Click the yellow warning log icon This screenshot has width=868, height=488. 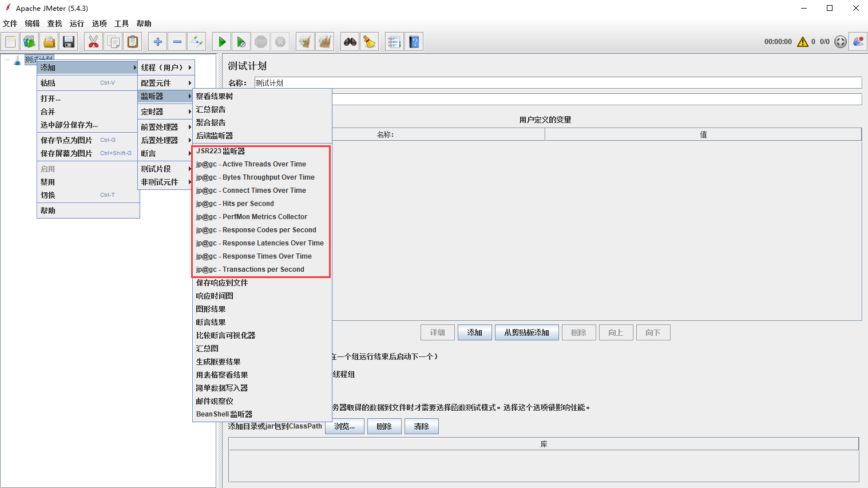pos(803,42)
